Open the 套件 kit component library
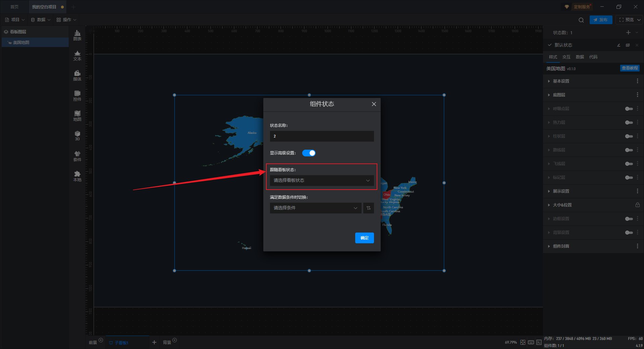This screenshot has height=349, width=644. (77, 156)
